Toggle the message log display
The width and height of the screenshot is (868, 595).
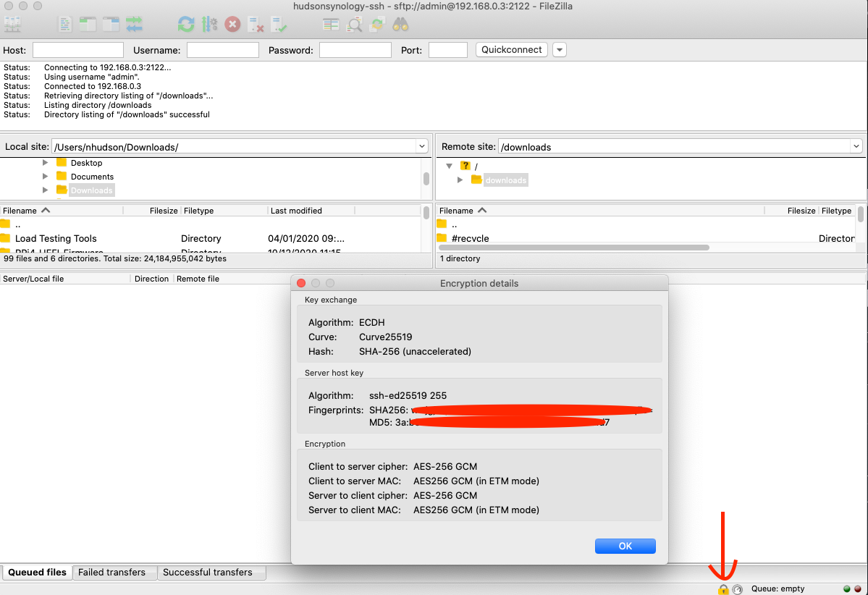[64, 25]
